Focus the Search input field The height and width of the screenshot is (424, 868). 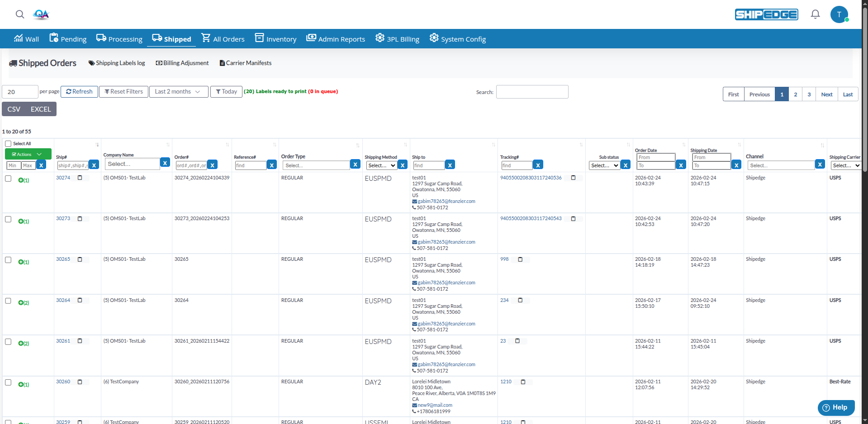pyautogui.click(x=532, y=92)
